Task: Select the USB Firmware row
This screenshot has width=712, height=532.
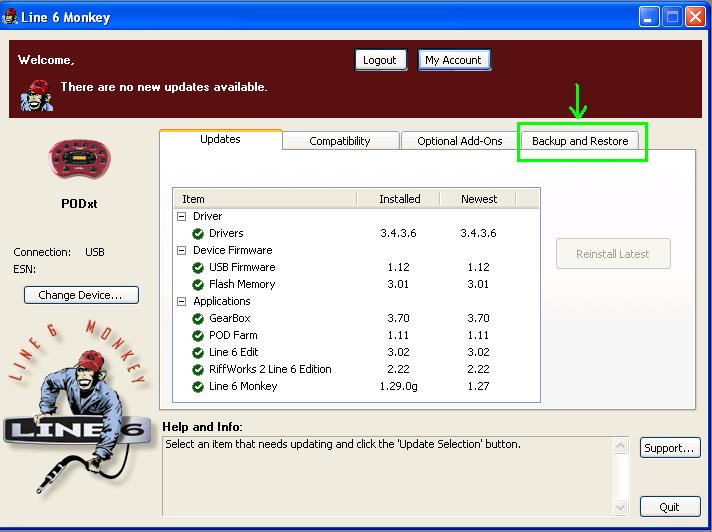Action: pyautogui.click(x=356, y=267)
